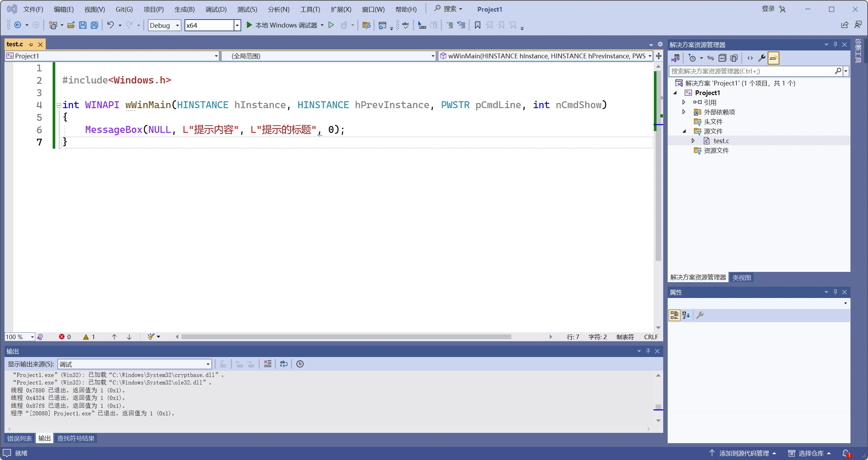Click 添加到源代码管理 in the status bar
Viewport: 868px width, 460px height.
(x=744, y=453)
